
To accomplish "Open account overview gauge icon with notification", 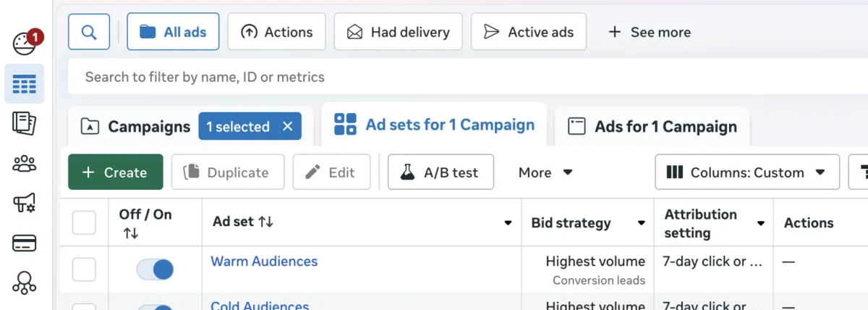I will [26, 42].
